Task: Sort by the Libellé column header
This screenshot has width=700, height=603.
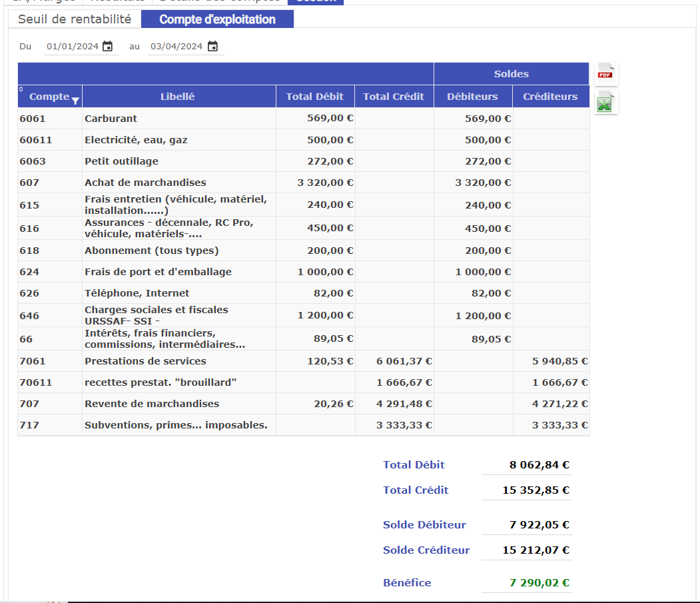Action: 178,97
